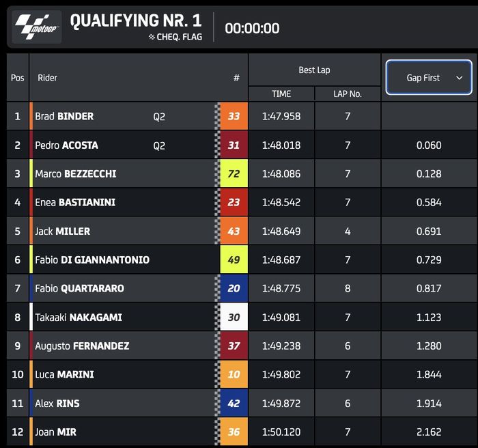Click the MotoGP logo icon
478x448 pixels.
pos(37,27)
